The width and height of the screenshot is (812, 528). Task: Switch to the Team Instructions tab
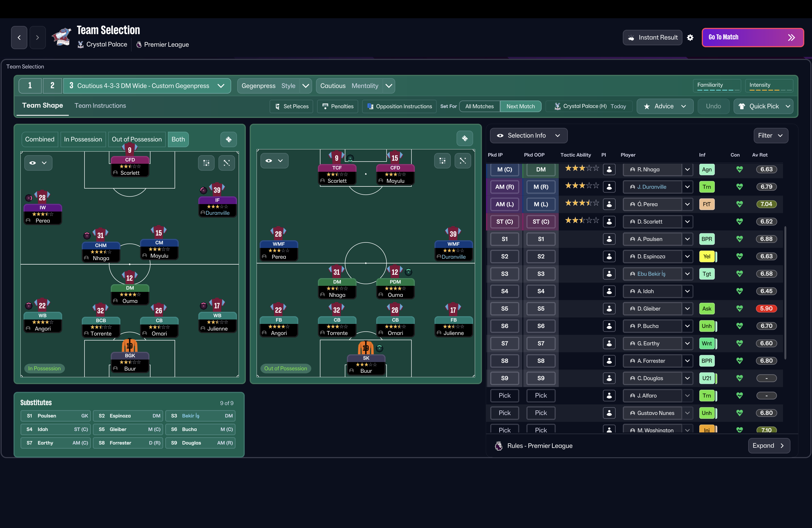pos(100,105)
